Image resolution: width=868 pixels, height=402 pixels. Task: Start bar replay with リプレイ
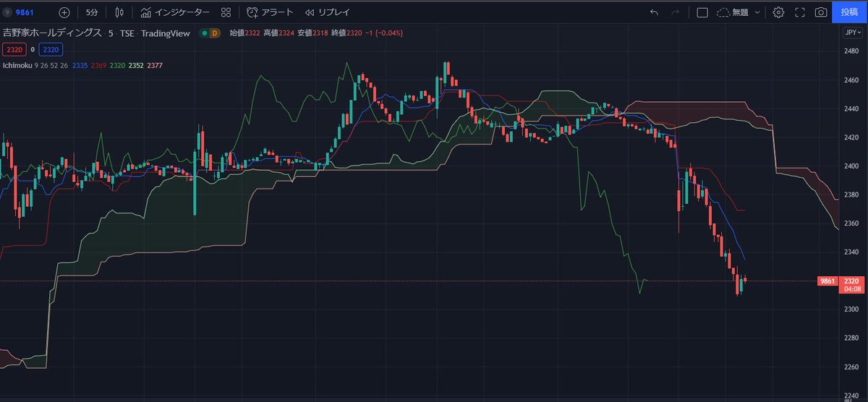pos(327,12)
